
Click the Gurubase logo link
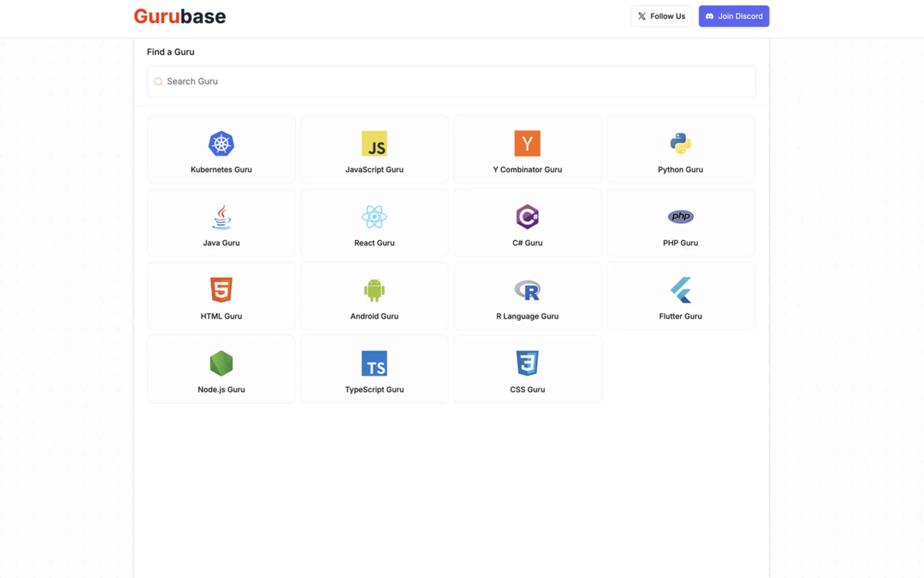[x=180, y=16]
